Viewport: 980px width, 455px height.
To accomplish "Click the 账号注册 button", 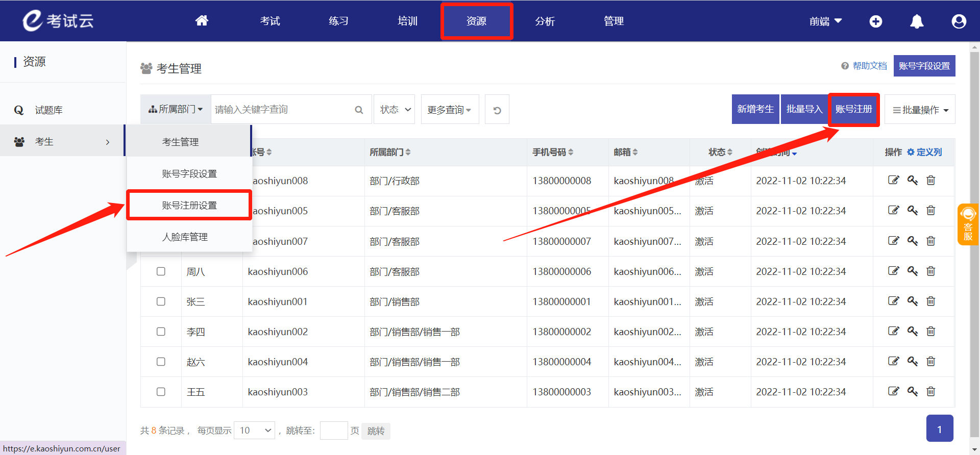I will pyautogui.click(x=853, y=109).
